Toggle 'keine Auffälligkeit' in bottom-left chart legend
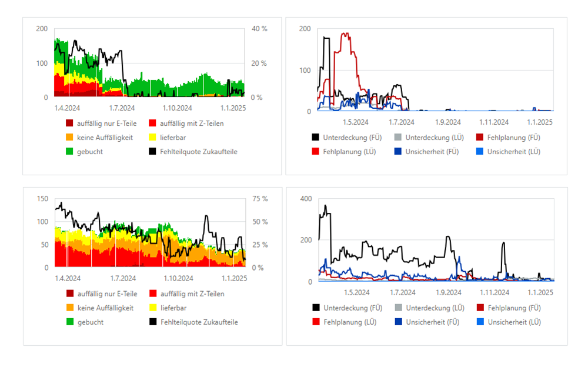 [x=105, y=308]
